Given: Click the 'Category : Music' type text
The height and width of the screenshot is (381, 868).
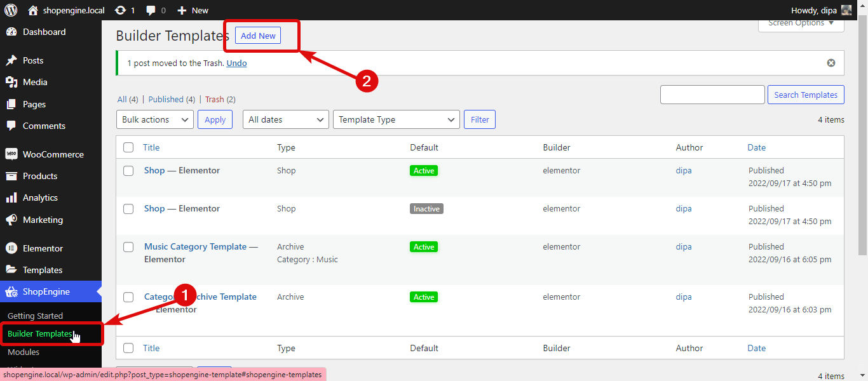Looking at the screenshot, I should click(308, 259).
